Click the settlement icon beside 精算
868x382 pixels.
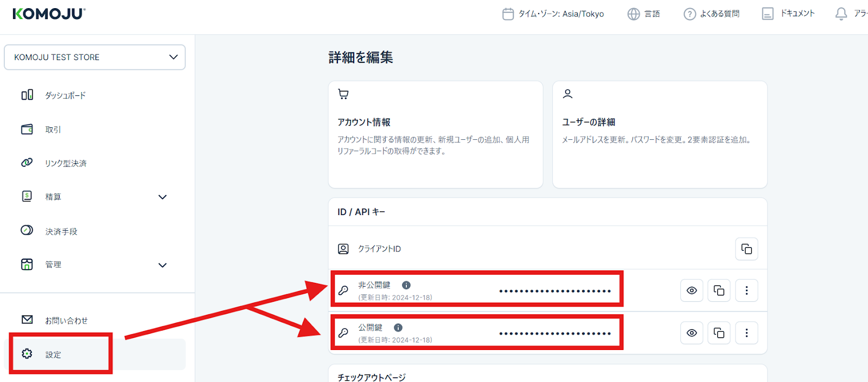[x=27, y=196]
